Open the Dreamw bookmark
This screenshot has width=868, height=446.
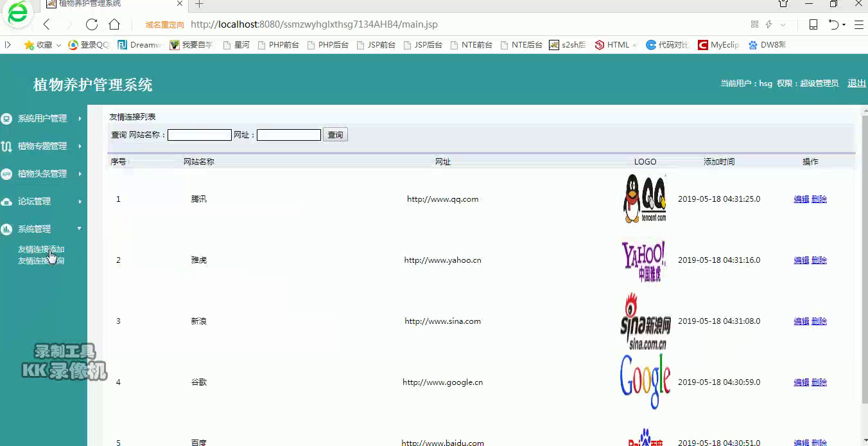coord(139,45)
